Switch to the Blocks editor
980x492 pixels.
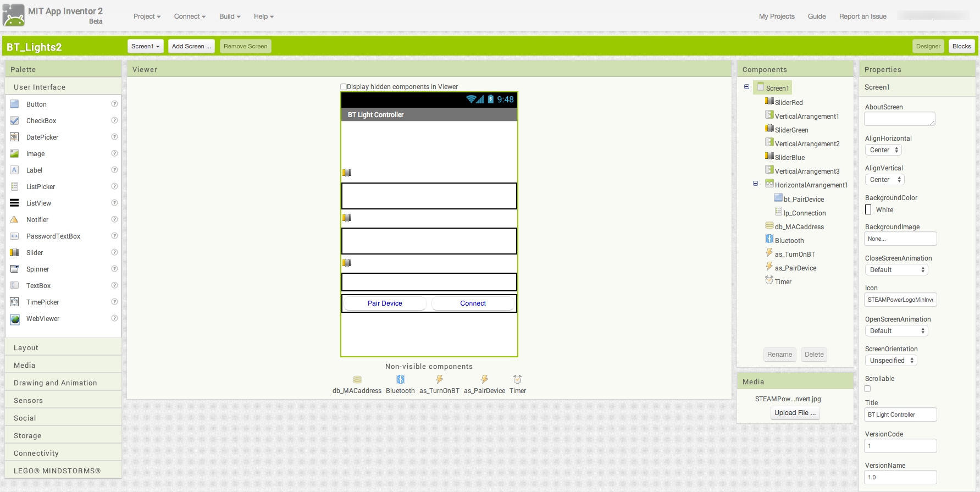point(961,46)
